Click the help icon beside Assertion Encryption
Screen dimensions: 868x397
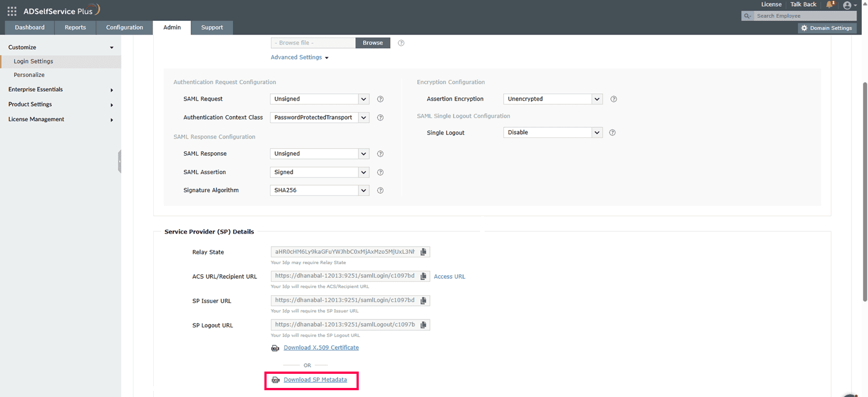tap(614, 99)
